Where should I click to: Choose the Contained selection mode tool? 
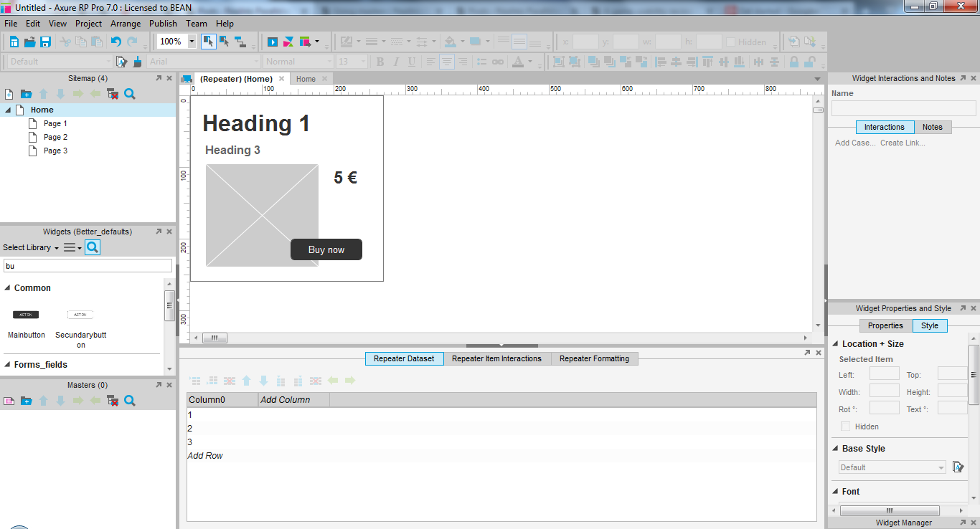pyautogui.click(x=225, y=41)
